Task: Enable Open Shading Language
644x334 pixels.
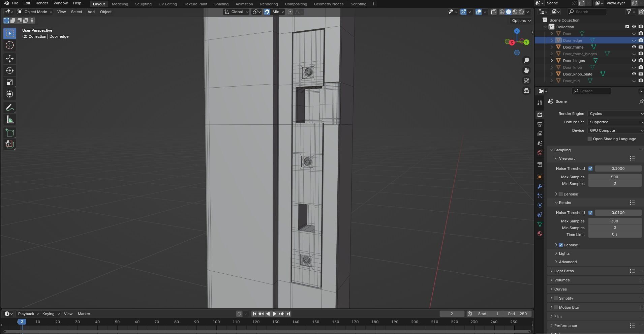Action: [x=590, y=139]
